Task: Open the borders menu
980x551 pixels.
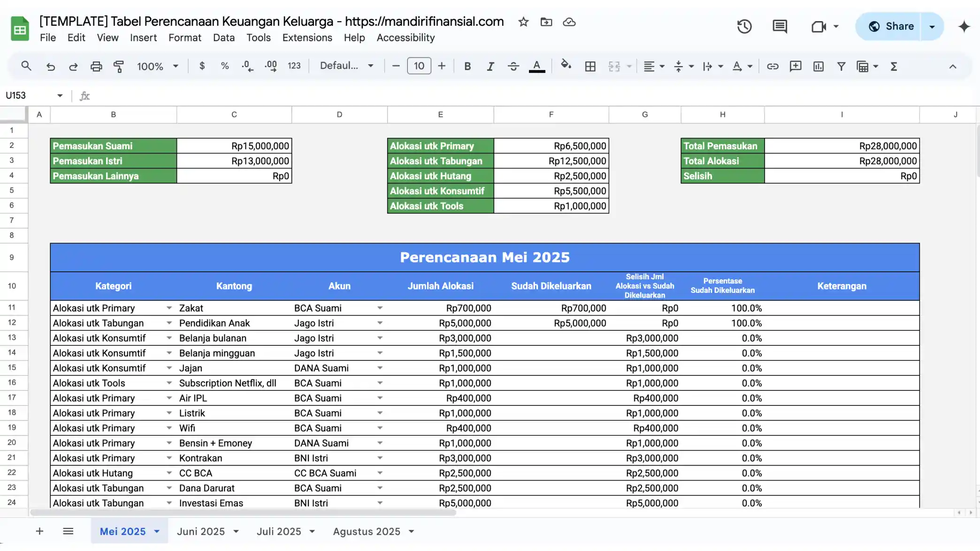Action: pos(590,66)
